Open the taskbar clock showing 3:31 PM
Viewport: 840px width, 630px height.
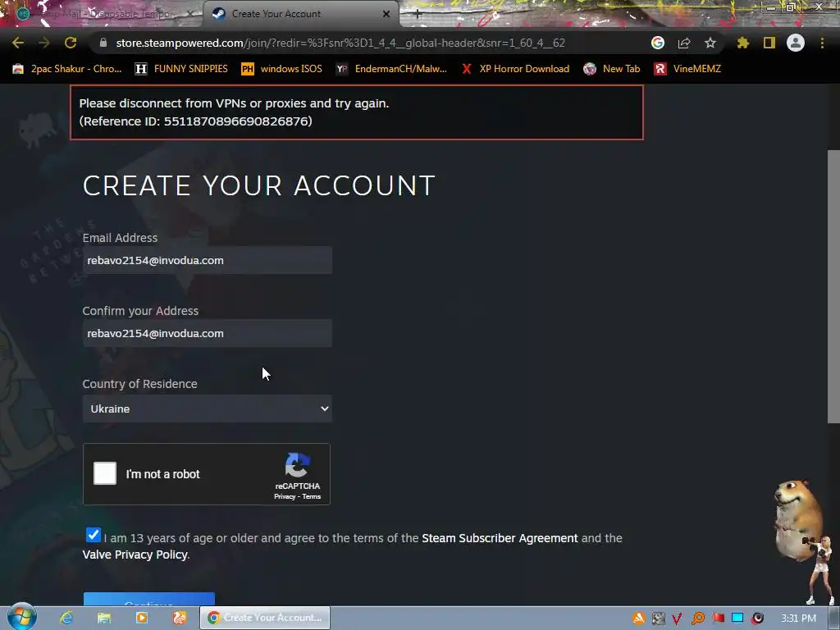798,619
